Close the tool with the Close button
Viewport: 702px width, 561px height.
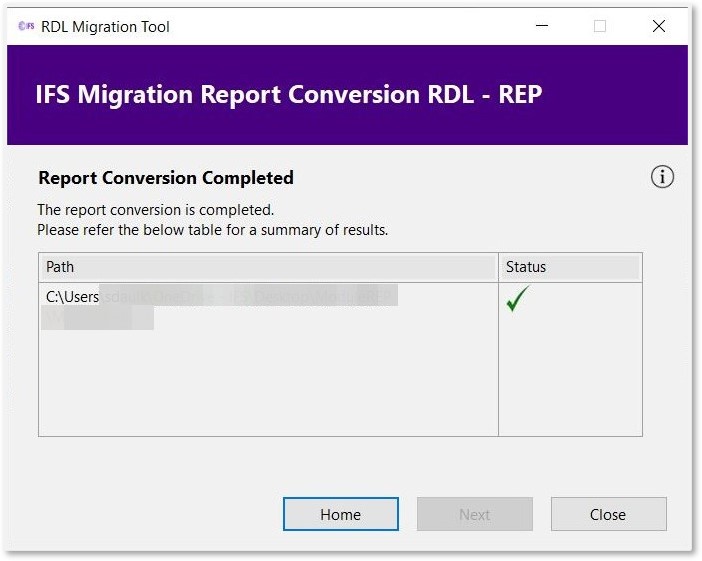608,514
